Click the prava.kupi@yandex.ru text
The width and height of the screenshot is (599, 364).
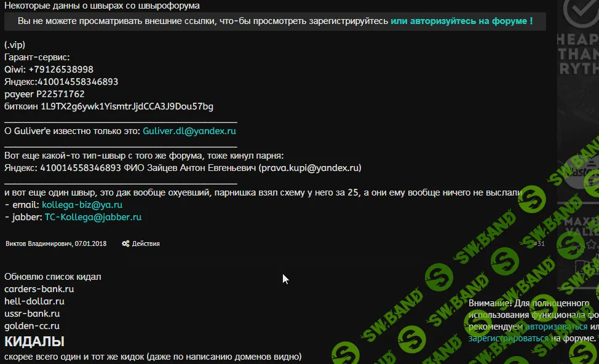(309, 168)
